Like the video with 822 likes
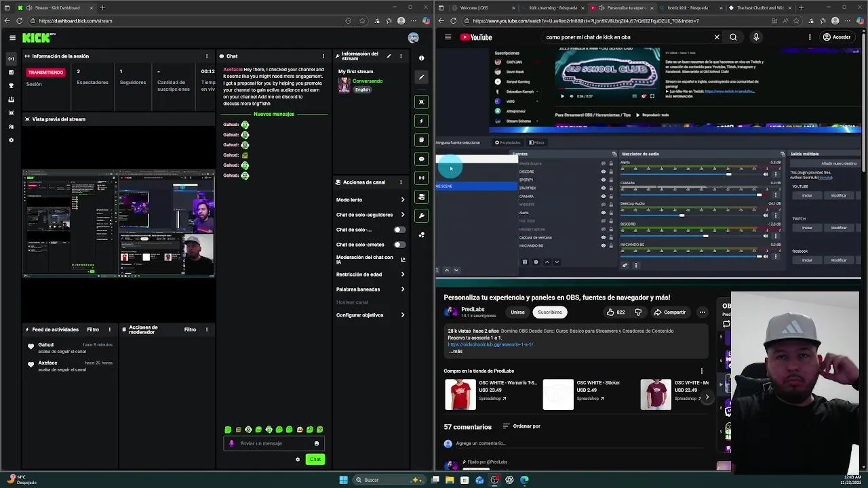The width and height of the screenshot is (868, 488). coord(616,312)
